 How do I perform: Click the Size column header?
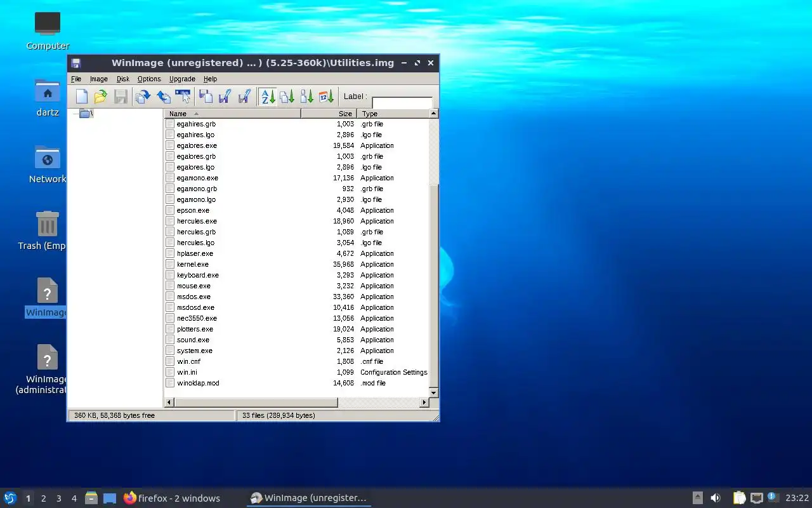tap(329, 114)
